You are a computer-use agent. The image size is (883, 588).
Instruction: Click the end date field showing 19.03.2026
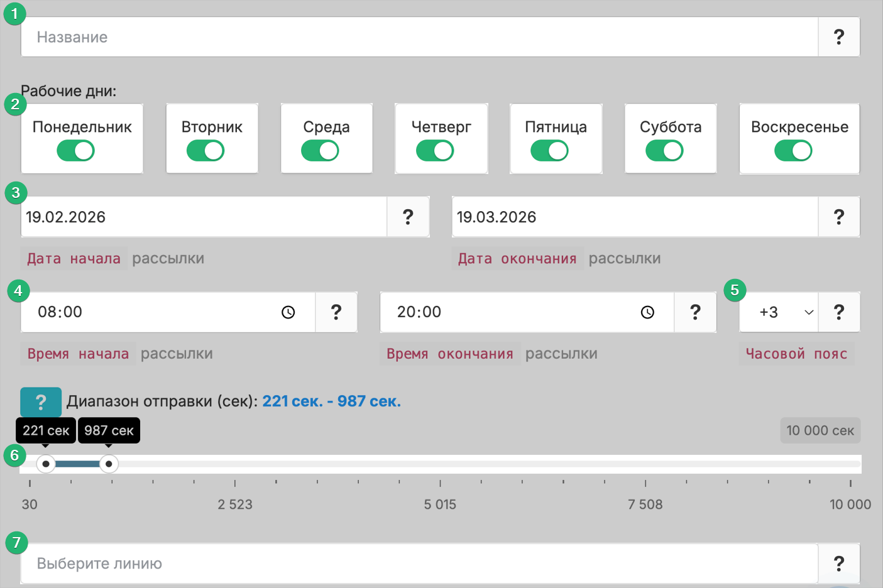point(633,217)
